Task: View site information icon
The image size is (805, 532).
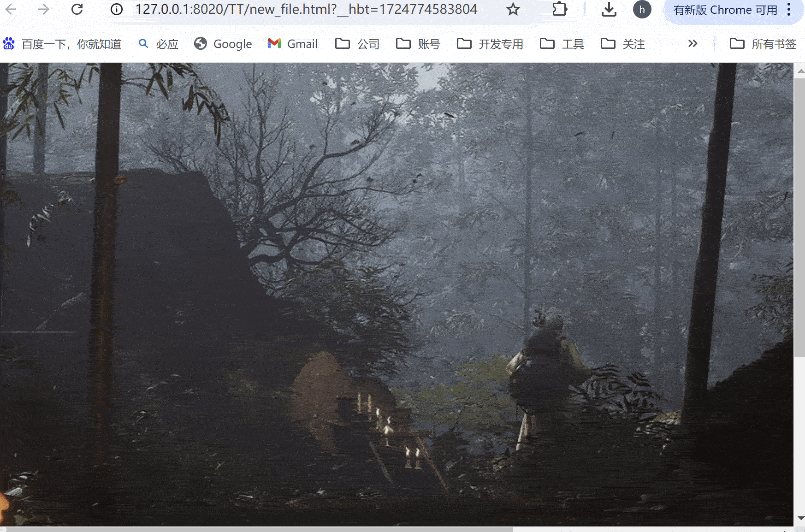Action: (117, 9)
